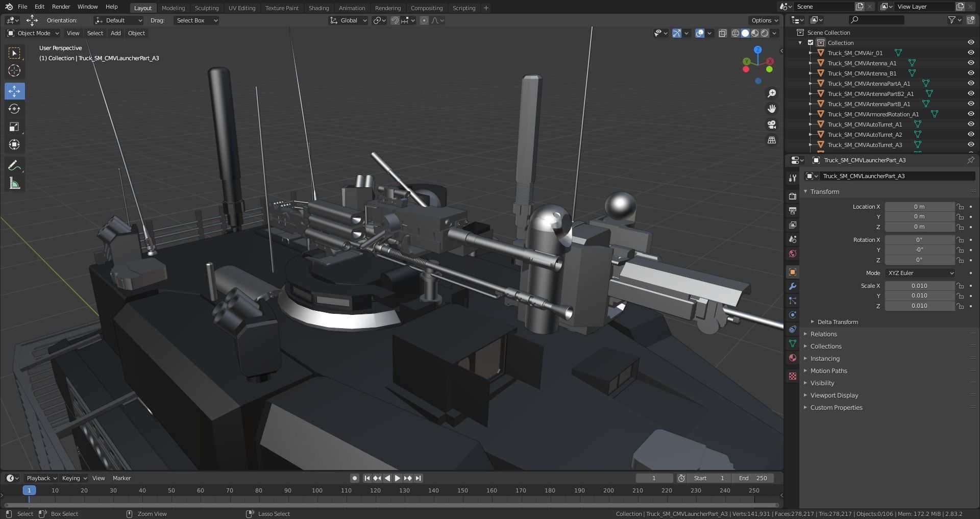Select the Annotate tool

[x=14, y=165]
